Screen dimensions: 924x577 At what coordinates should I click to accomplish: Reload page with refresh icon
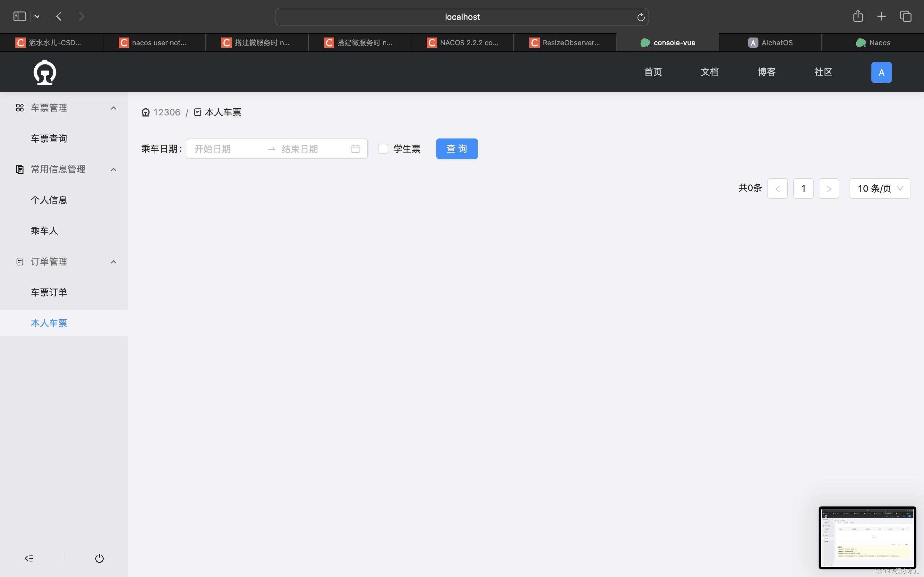coord(641,17)
